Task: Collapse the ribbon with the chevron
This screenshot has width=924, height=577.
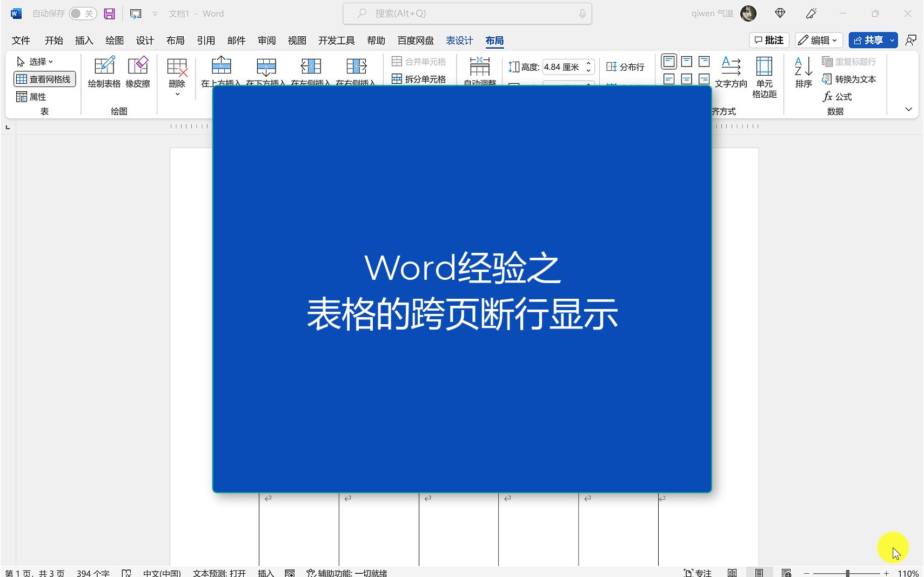Action: click(x=909, y=109)
